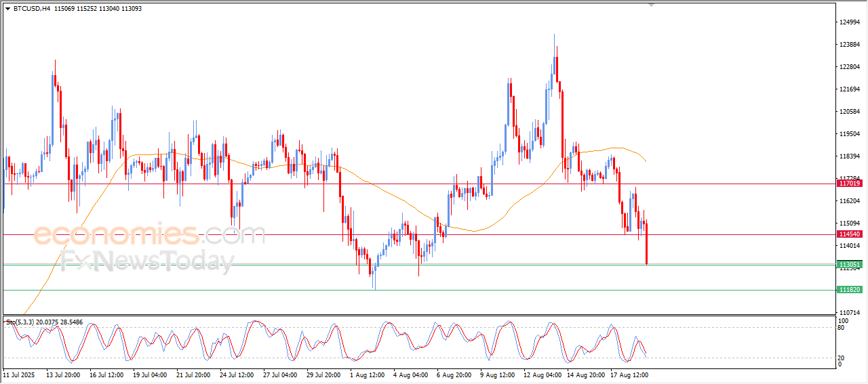Click the 9 Aug 12:00 time label

pos(497,375)
